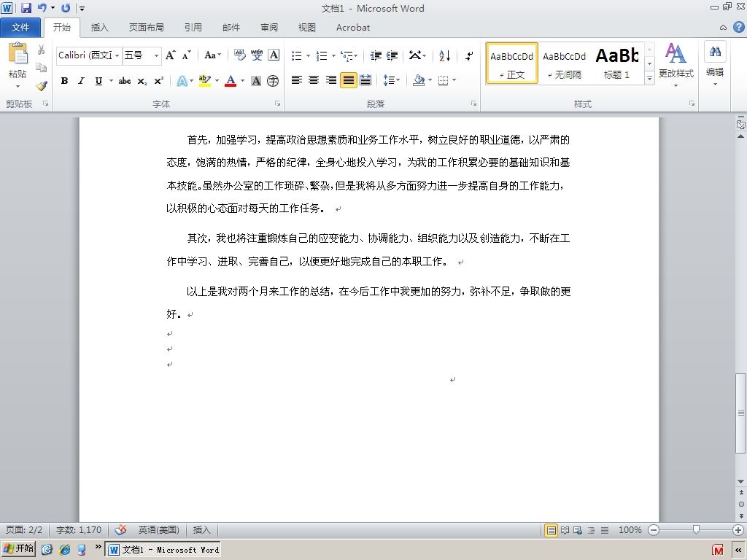Click the 更改样式 button

pos(676,65)
